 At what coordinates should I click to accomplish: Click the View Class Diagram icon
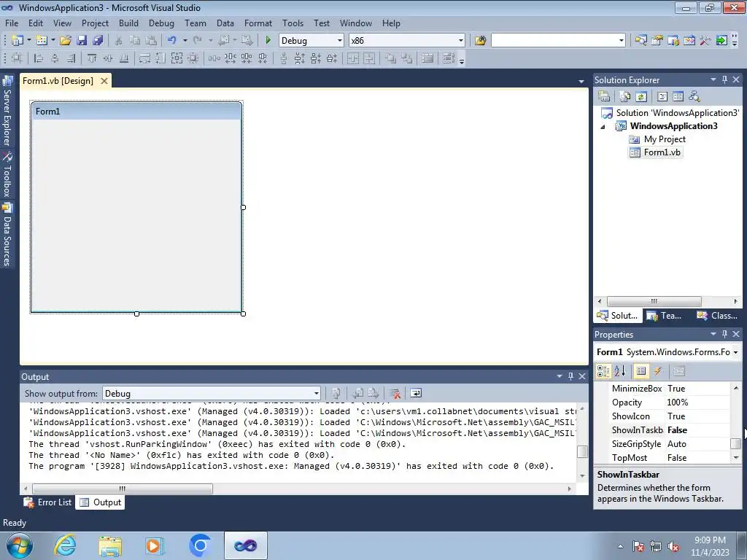(694, 97)
